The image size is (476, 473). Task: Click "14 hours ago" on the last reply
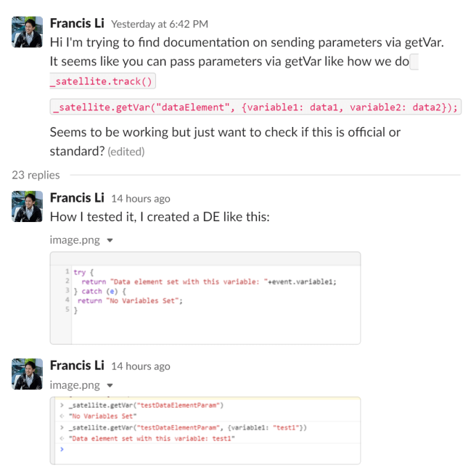pyautogui.click(x=141, y=366)
